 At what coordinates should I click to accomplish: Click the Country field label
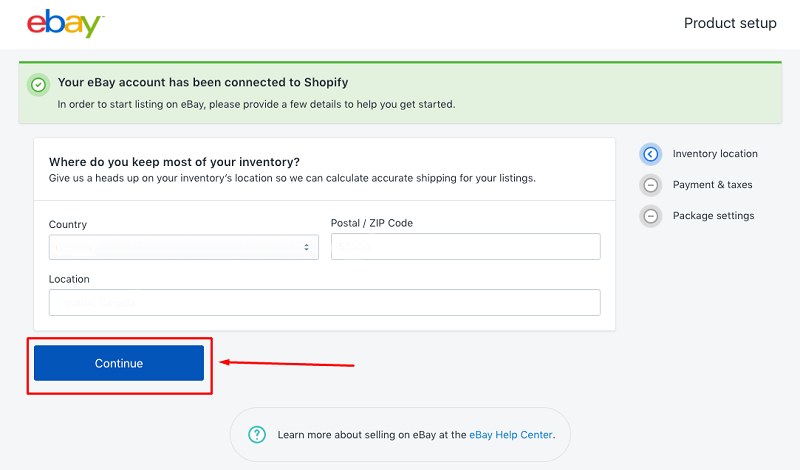[68, 225]
